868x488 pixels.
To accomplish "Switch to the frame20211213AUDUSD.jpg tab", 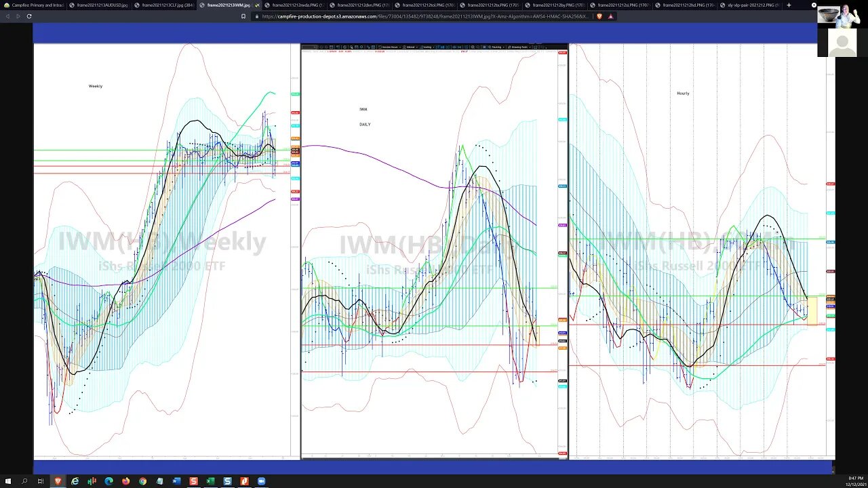I will point(98,5).
